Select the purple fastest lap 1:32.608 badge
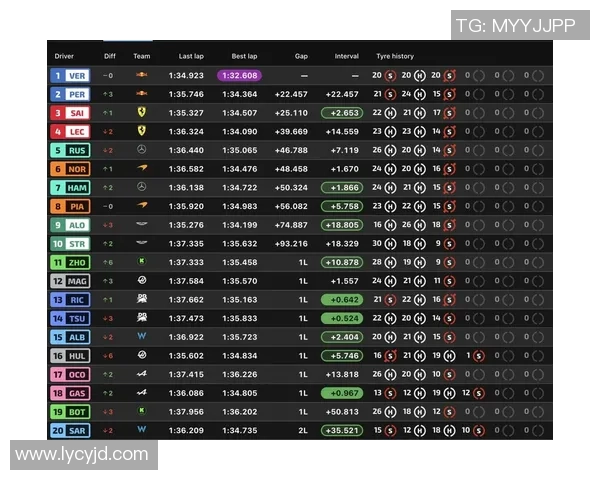The height and width of the screenshot is (480, 600). point(240,75)
